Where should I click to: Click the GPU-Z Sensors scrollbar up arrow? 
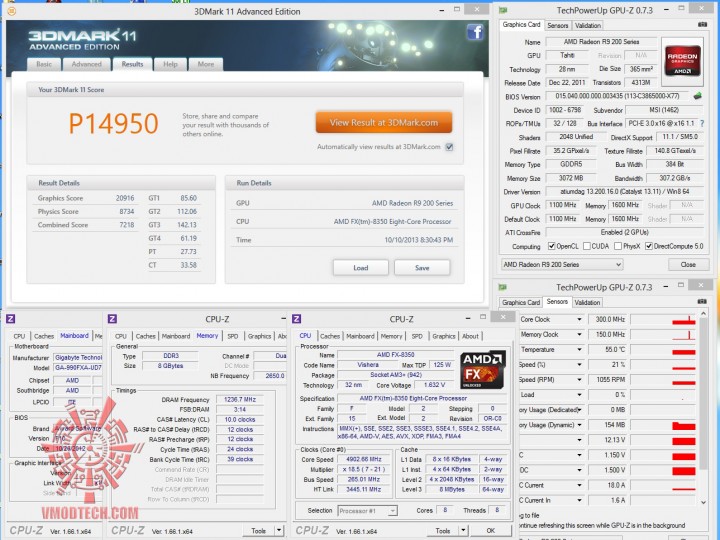pyautogui.click(x=703, y=314)
